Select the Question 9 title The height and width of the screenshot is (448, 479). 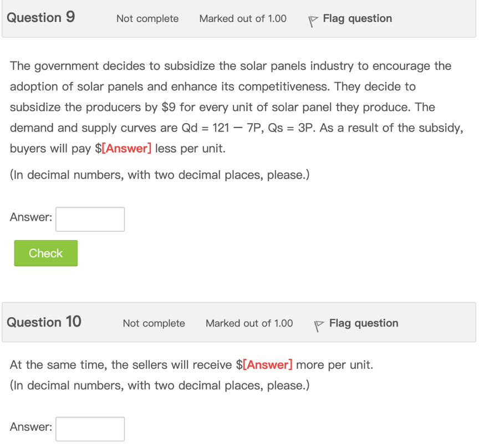click(x=40, y=17)
